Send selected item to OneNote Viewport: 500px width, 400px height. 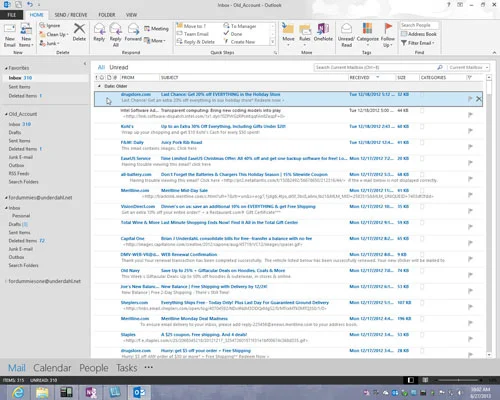pyautogui.click(x=323, y=32)
